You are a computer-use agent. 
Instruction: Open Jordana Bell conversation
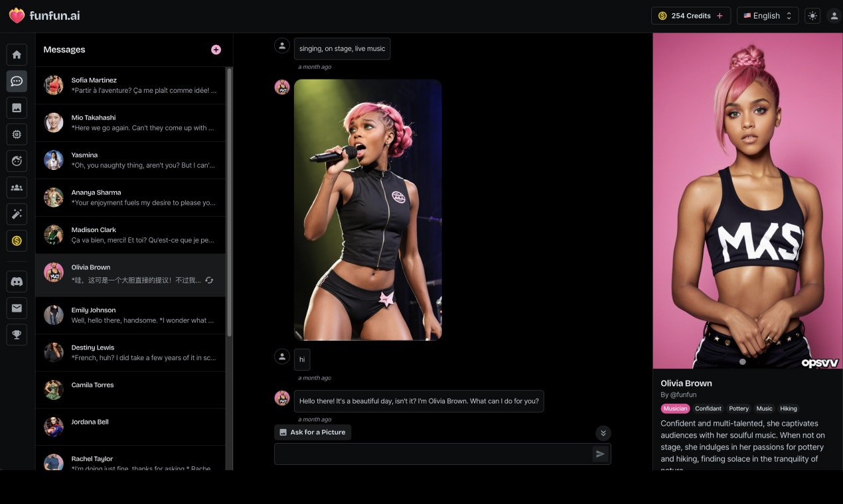click(x=131, y=427)
